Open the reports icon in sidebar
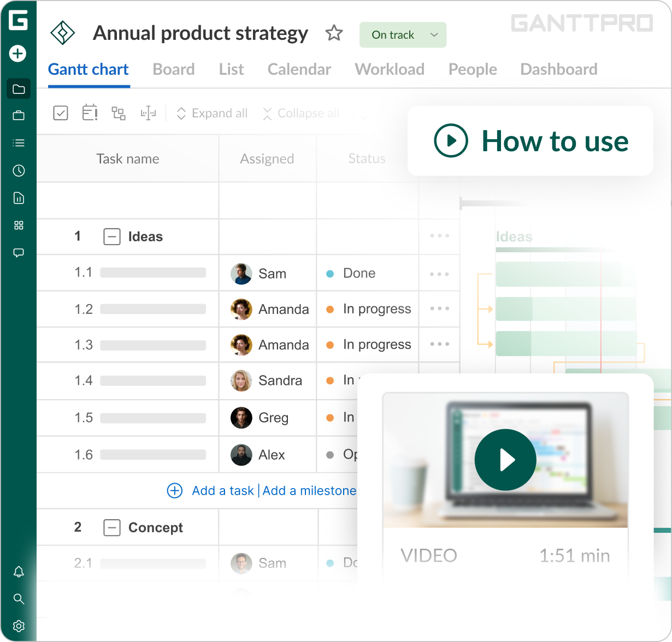The height and width of the screenshot is (642, 672). coord(19,198)
